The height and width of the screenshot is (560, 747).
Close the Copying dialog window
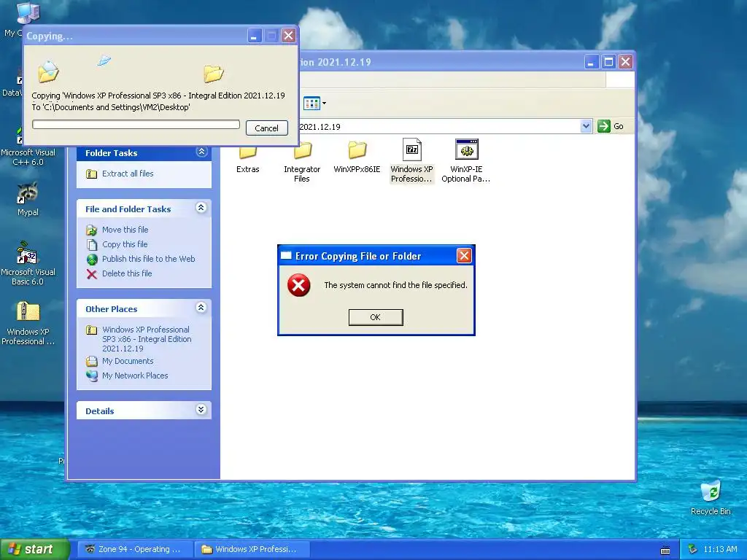288,36
